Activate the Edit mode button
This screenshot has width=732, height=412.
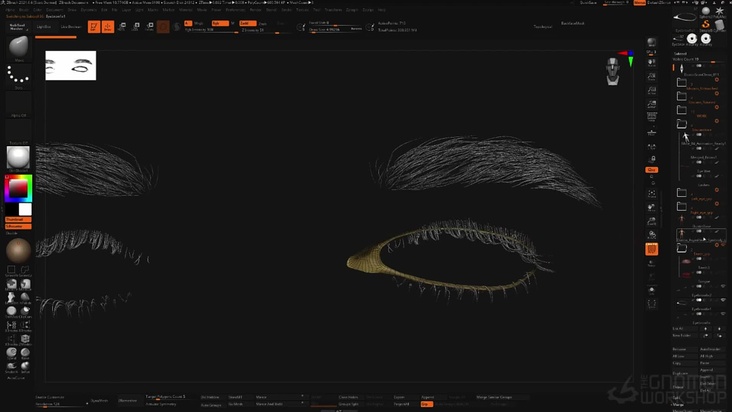click(94, 27)
